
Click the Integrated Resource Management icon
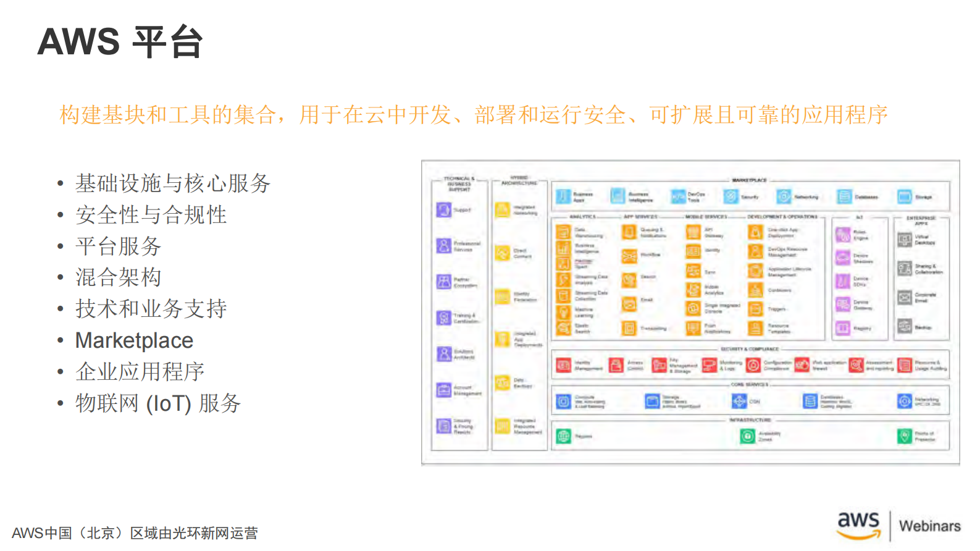click(x=503, y=426)
